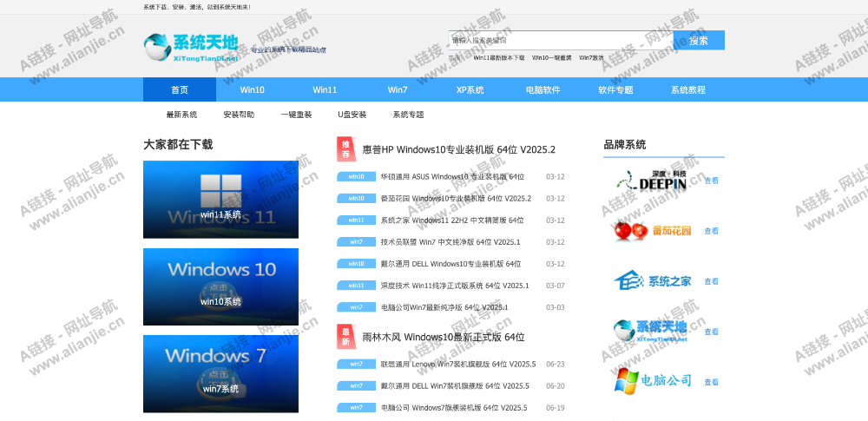Open the win10系统 thumbnail
Image resolution: width=868 pixels, height=421 pixels.
point(220,286)
